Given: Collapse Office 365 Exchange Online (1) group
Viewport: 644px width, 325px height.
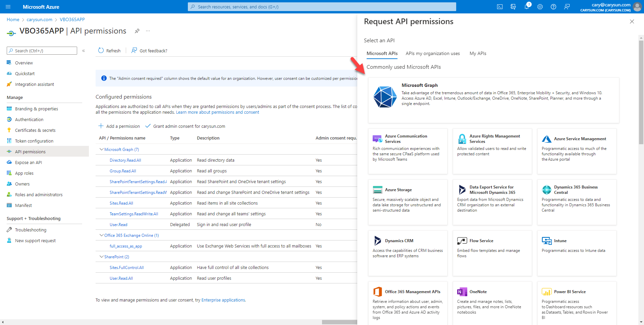Looking at the screenshot, I should click(x=101, y=235).
